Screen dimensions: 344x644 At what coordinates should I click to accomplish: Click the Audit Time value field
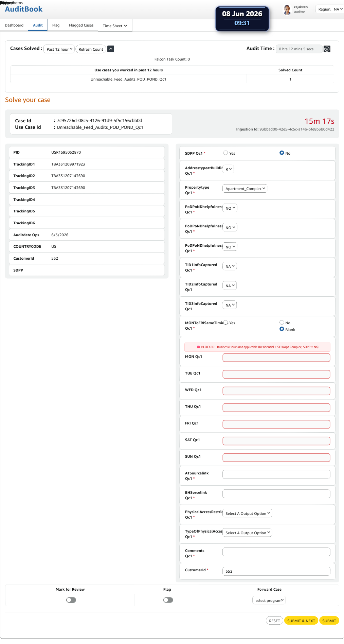pyautogui.click(x=299, y=49)
